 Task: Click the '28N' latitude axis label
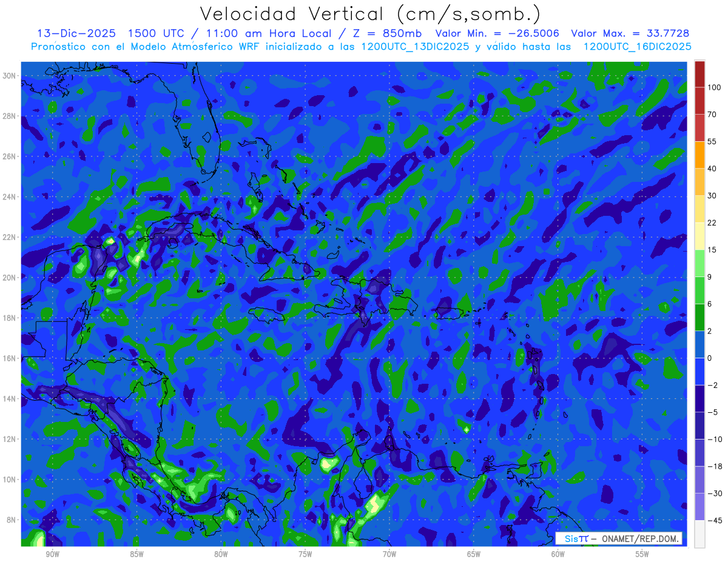pos(10,116)
